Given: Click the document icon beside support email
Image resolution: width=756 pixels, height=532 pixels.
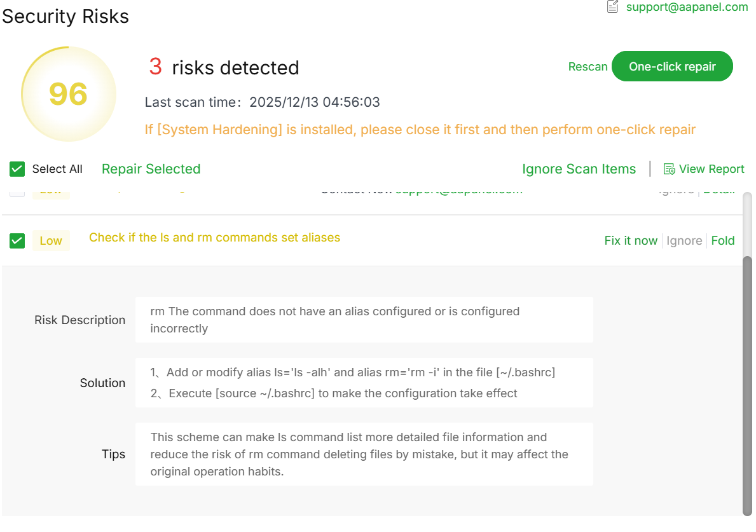Looking at the screenshot, I should click(x=612, y=7).
